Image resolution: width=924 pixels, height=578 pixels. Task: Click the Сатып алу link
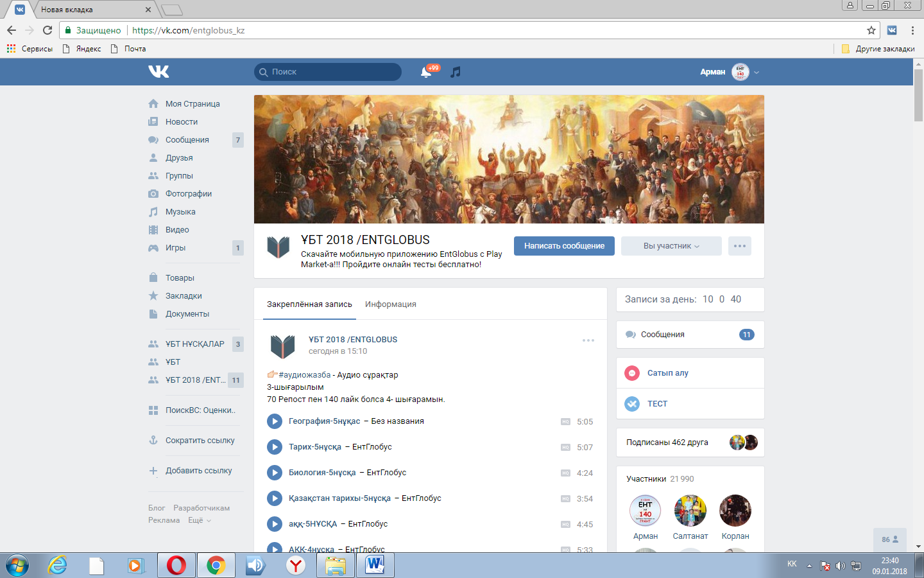668,373
